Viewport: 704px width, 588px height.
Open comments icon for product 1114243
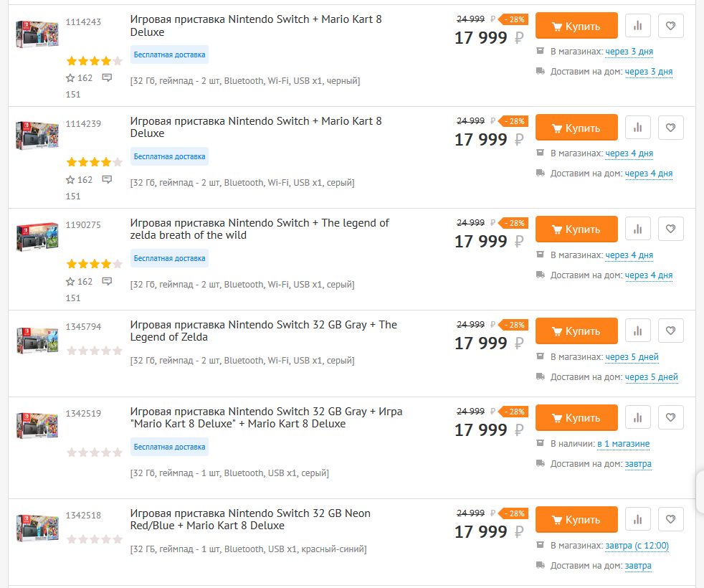(107, 77)
